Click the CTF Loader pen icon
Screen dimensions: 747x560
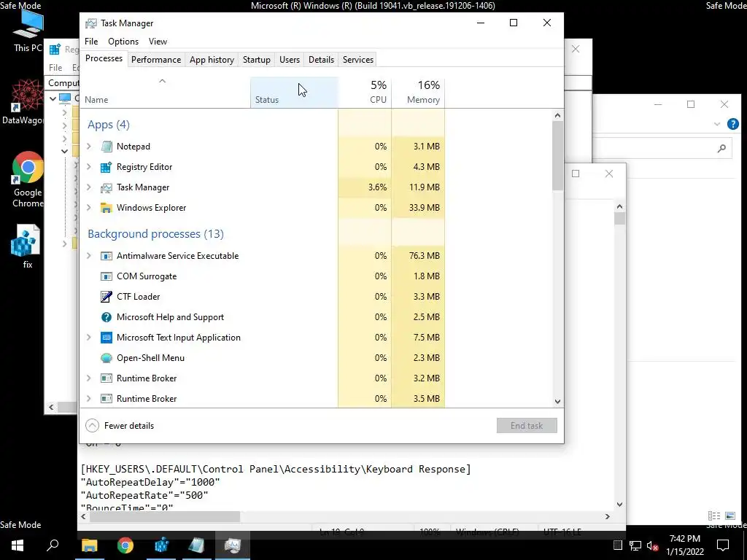click(107, 297)
